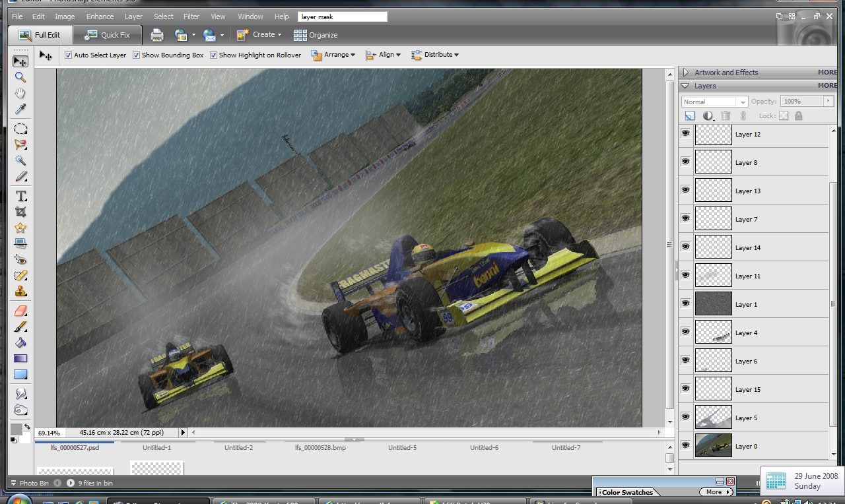Image resolution: width=845 pixels, height=504 pixels.
Task: Select the Sponge tool
Action: (20, 410)
